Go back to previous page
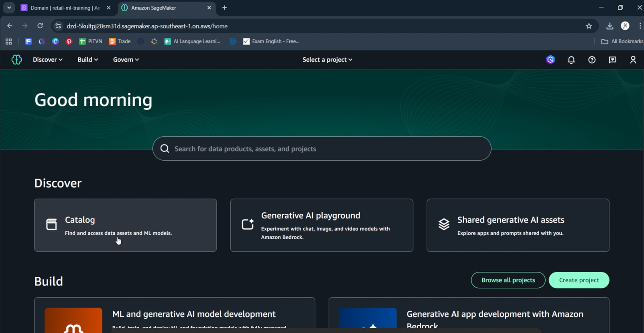644x333 pixels. pos(10,26)
